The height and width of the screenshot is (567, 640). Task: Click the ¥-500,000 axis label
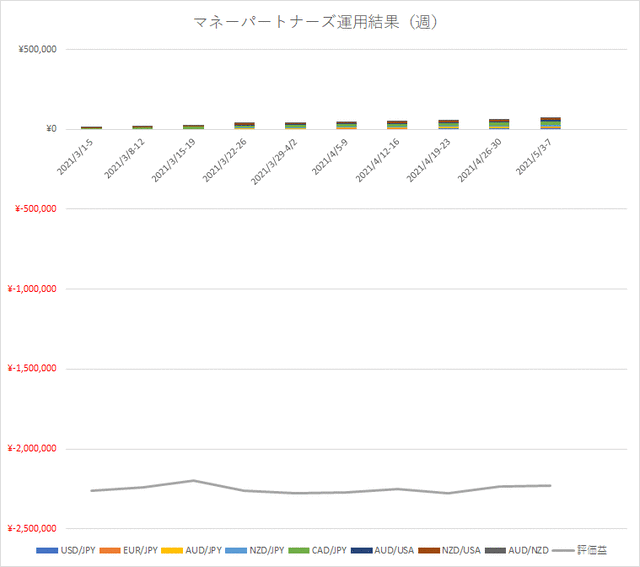pos(36,209)
